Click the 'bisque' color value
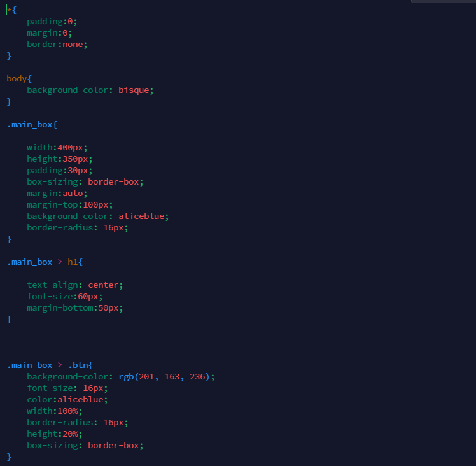This screenshot has height=466, width=476. point(134,90)
